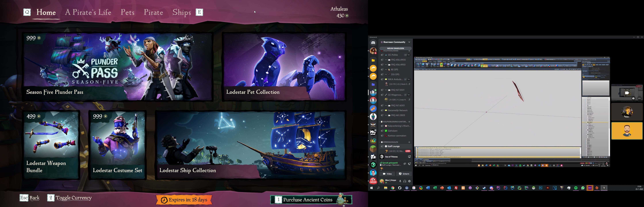Open the Ships tab
The height and width of the screenshot is (207, 644).
click(182, 13)
